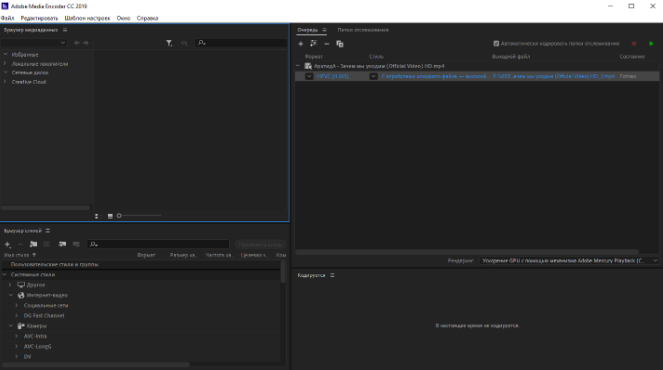Toggle auto-encode watch folders checkbox
This screenshot has height=370, width=663.
click(x=496, y=44)
